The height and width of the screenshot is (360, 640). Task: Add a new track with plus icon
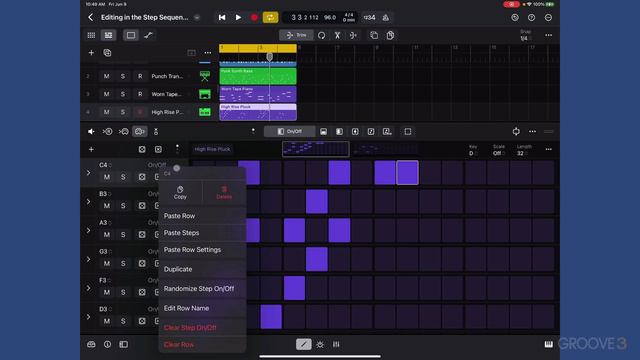tap(91, 53)
